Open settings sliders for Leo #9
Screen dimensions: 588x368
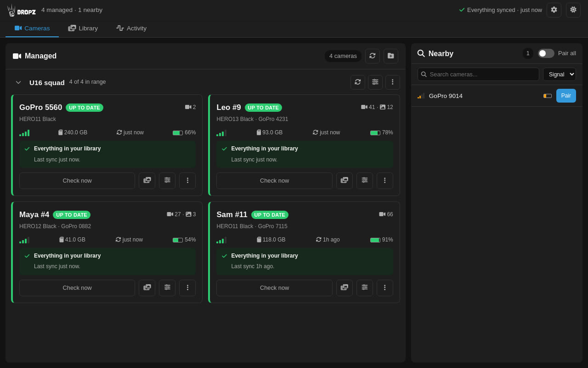coord(365,181)
